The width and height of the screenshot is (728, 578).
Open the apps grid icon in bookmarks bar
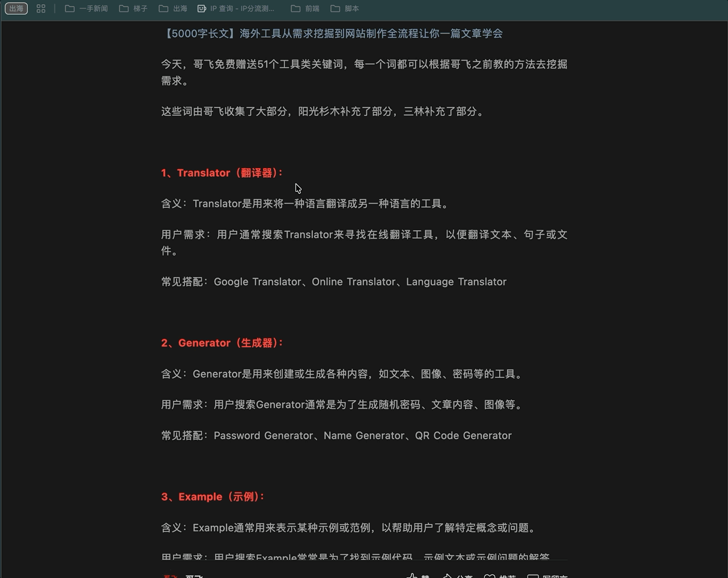(41, 8)
